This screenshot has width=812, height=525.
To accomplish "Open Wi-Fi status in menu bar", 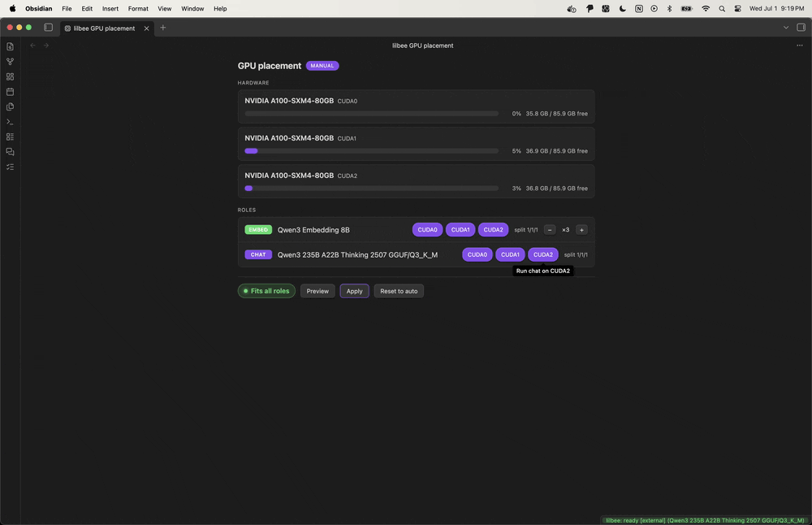I will click(x=706, y=8).
